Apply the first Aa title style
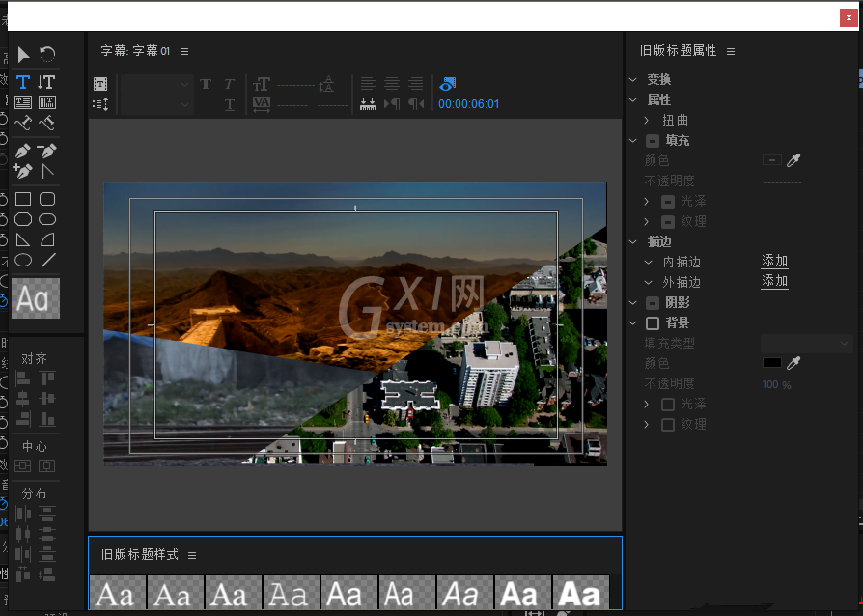 [x=117, y=592]
